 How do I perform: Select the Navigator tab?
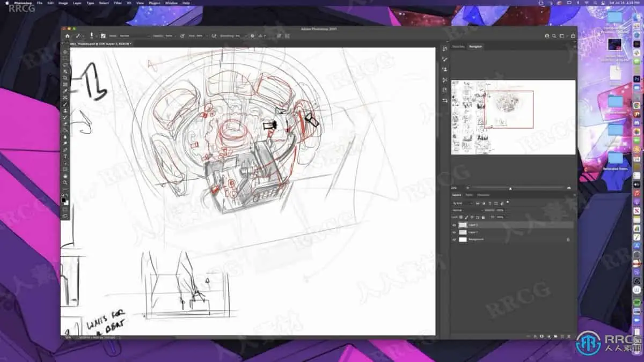tap(475, 47)
